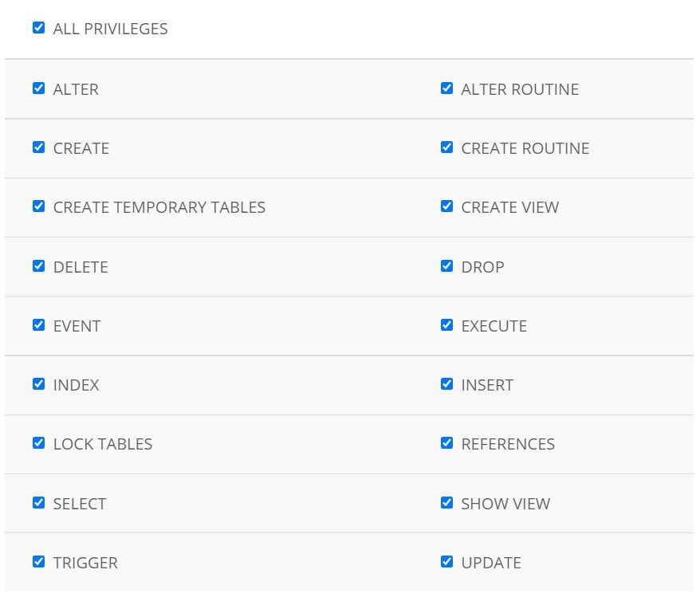Disable the LOCK TABLES checkbox
The image size is (700, 597).
[x=38, y=443]
